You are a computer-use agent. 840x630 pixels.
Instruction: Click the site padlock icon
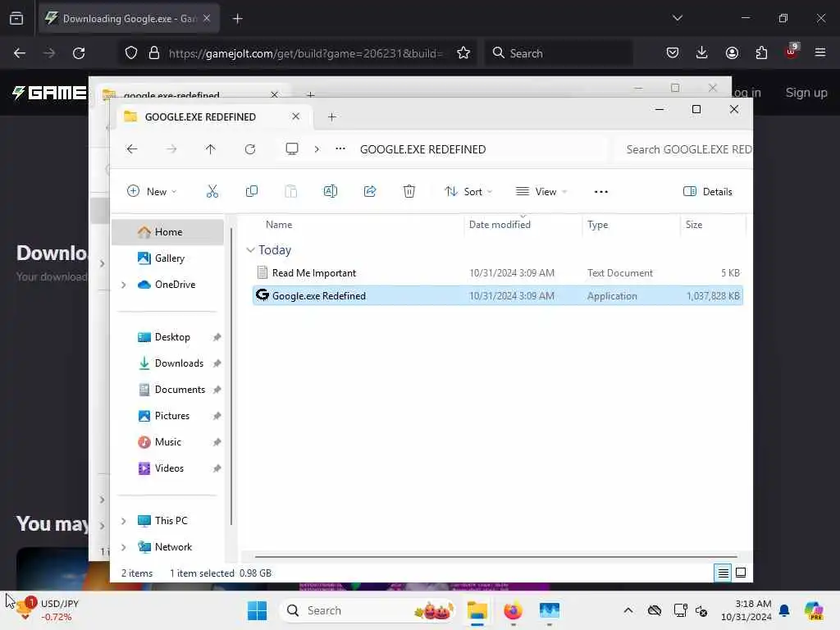pos(154,53)
